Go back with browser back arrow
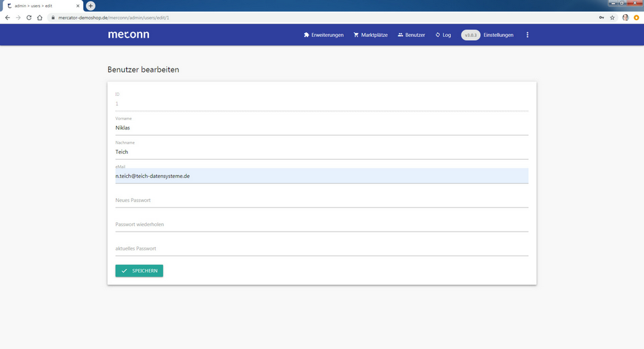 tap(7, 17)
